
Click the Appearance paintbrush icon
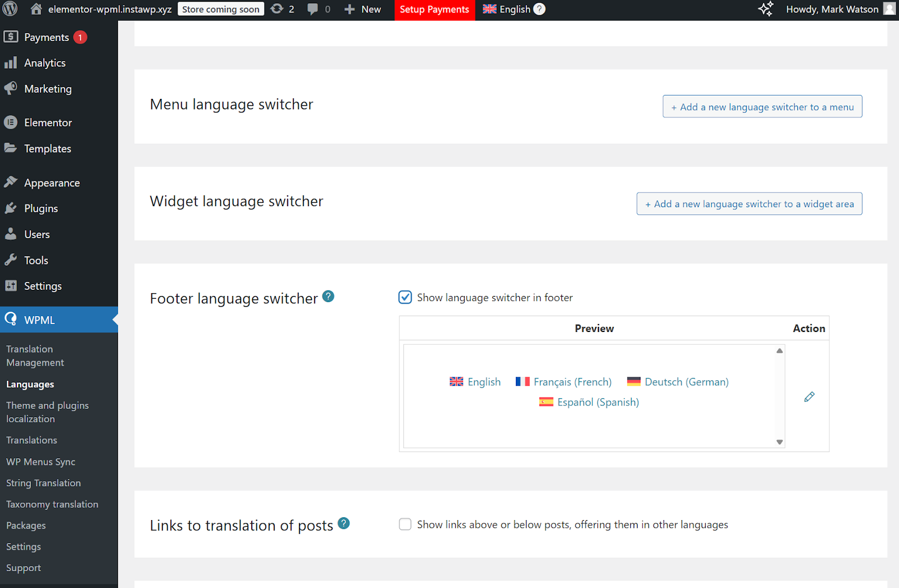coord(11,182)
